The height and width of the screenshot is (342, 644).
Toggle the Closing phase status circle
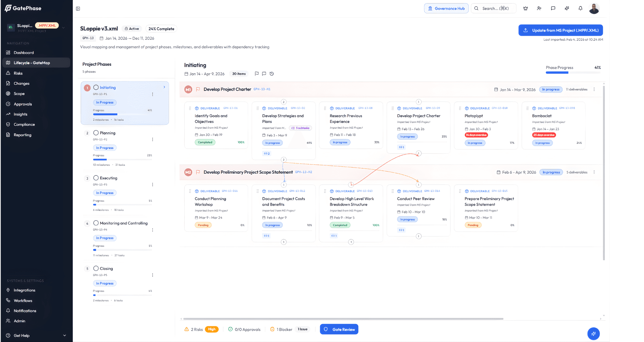[96, 268]
